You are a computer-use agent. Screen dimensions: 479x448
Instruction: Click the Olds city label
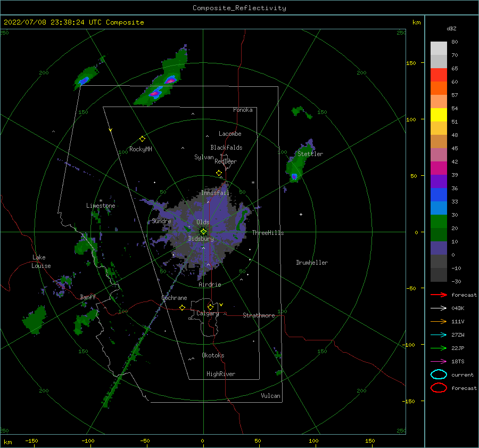tap(203, 222)
